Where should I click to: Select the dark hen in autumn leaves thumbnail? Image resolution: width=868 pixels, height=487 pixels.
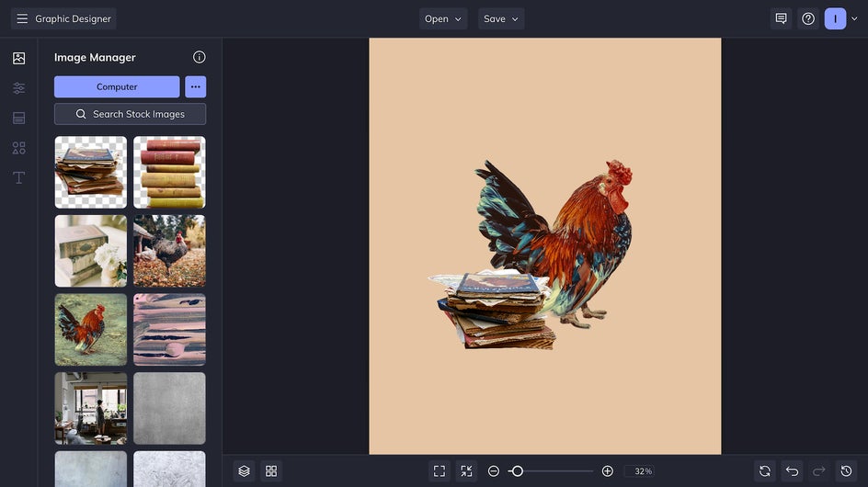(x=169, y=251)
